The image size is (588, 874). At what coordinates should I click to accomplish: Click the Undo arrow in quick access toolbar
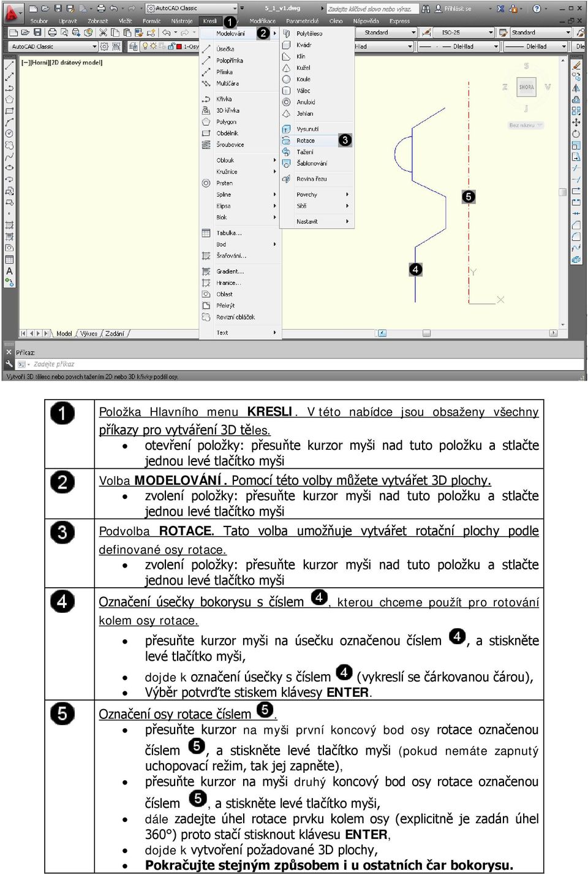tap(113, 9)
